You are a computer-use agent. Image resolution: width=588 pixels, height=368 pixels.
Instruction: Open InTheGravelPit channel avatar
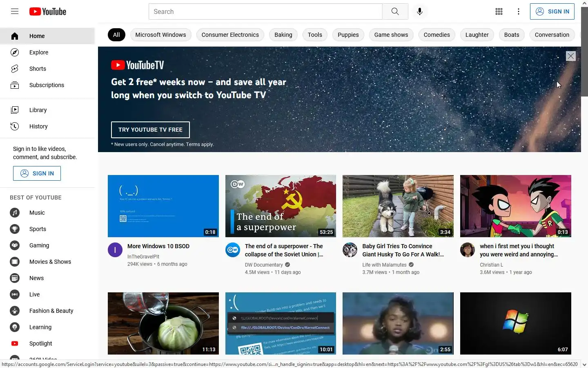click(x=115, y=249)
